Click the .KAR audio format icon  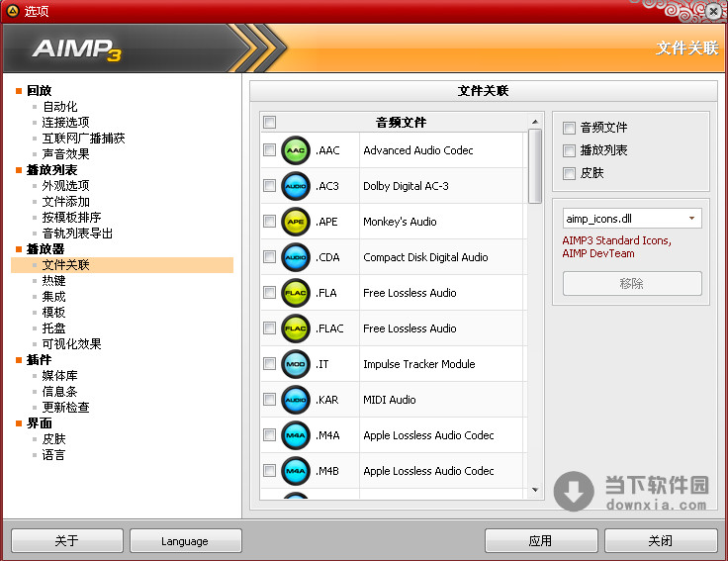pyautogui.click(x=296, y=400)
